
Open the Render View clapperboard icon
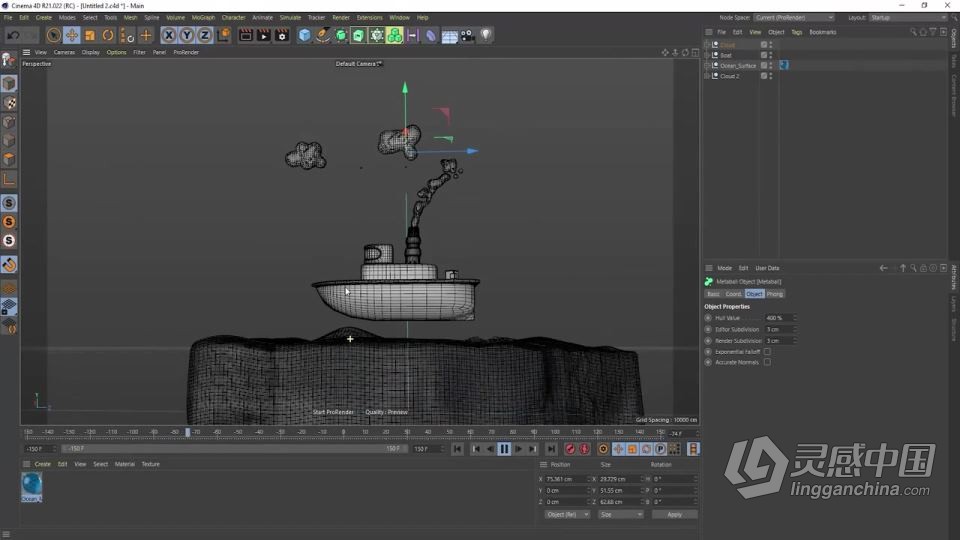click(x=246, y=36)
